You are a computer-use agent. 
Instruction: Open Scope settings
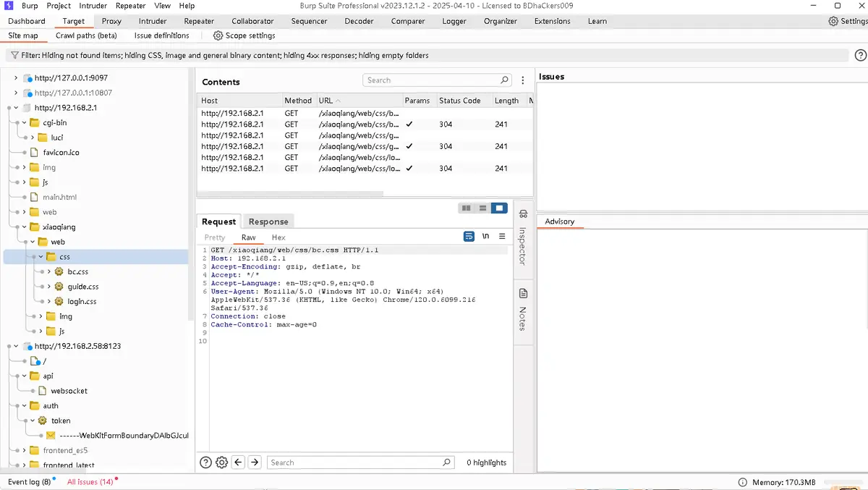[x=244, y=35]
